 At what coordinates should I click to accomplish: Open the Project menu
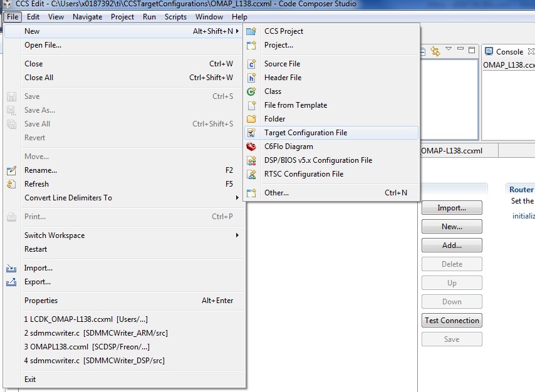pyautogui.click(x=122, y=17)
